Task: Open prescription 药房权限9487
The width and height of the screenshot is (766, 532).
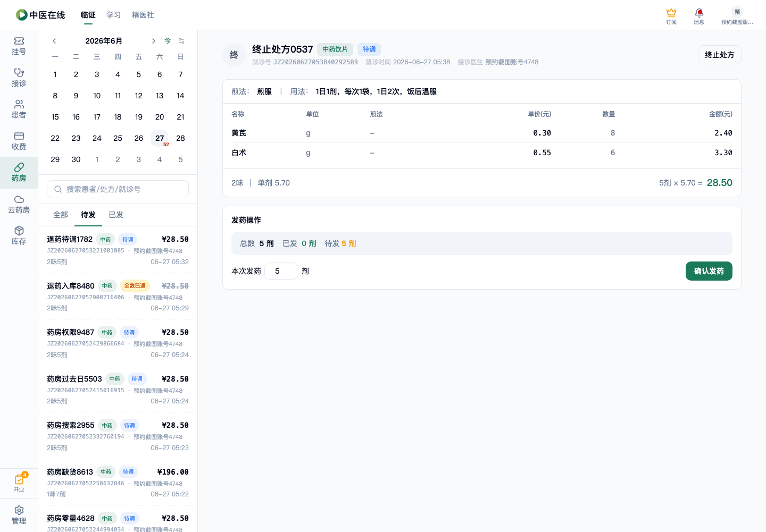Action: tap(118, 343)
